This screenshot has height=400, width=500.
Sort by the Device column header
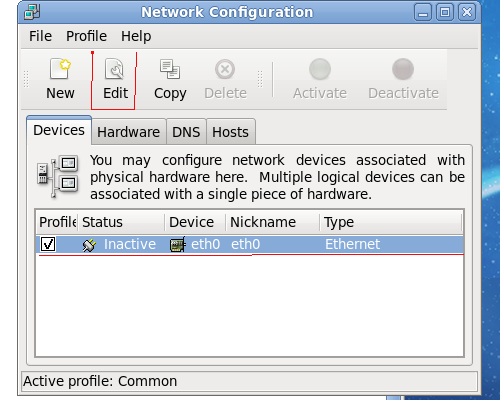click(196, 222)
